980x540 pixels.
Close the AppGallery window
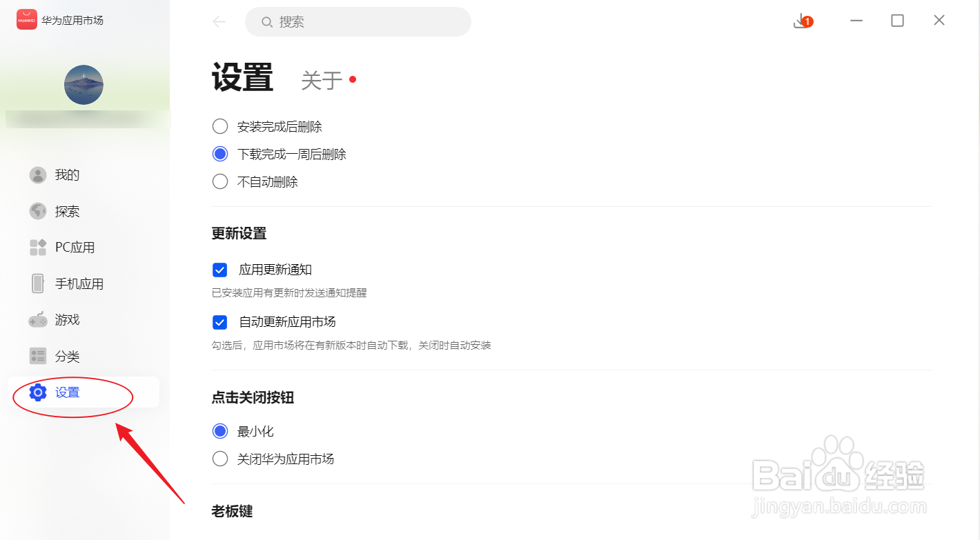(x=939, y=21)
